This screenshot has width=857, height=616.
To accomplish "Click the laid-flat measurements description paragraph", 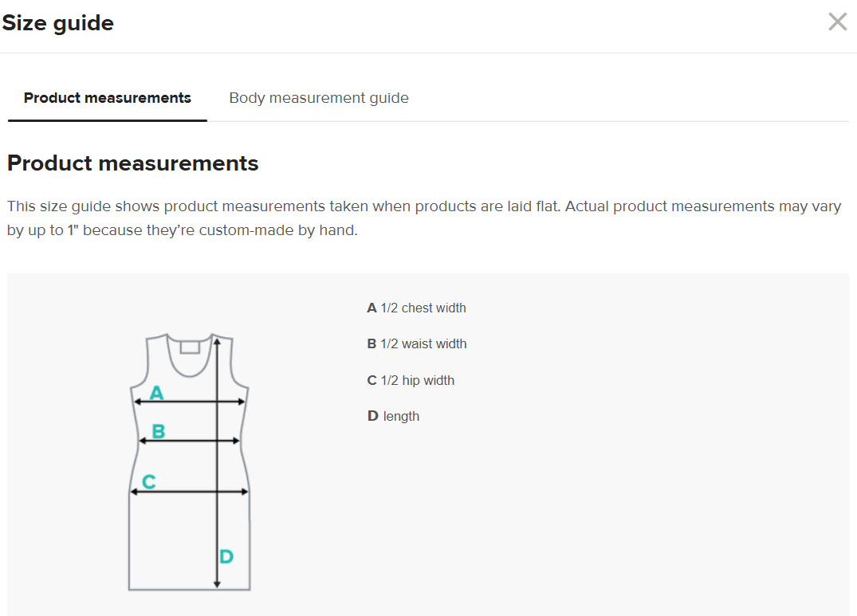I will coord(423,219).
